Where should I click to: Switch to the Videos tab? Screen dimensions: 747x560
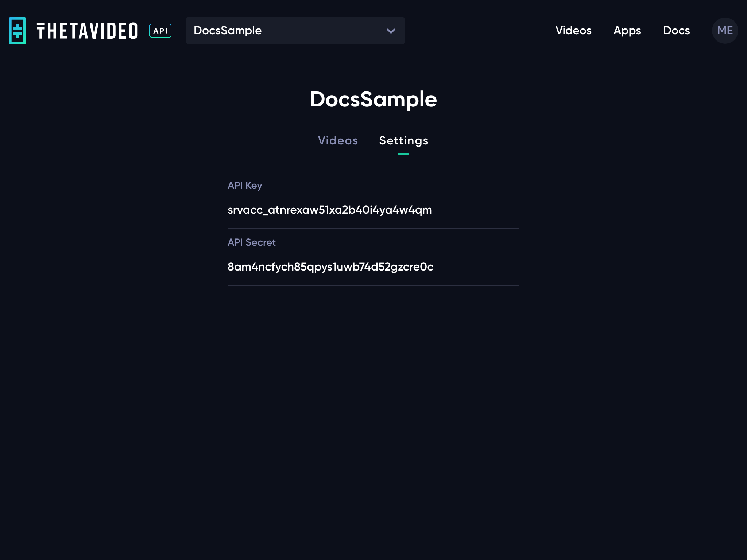click(x=338, y=141)
